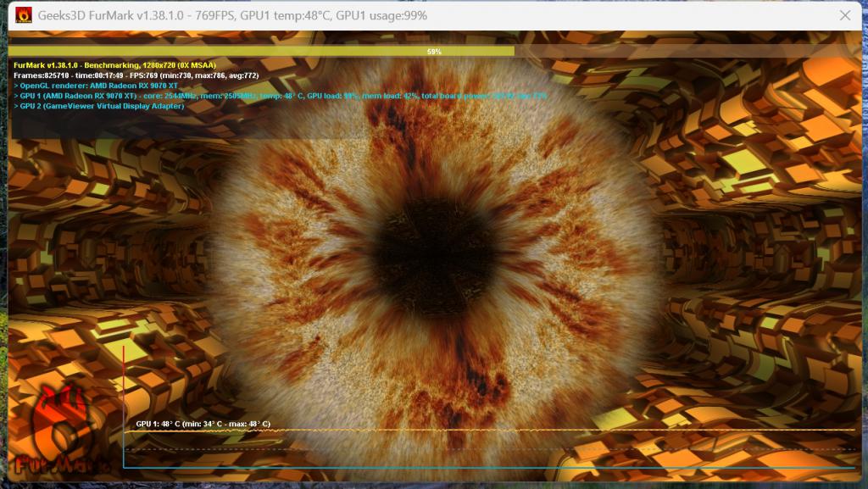
Task: Click the GPU 1 AMD Radeon stats line
Action: pos(280,96)
